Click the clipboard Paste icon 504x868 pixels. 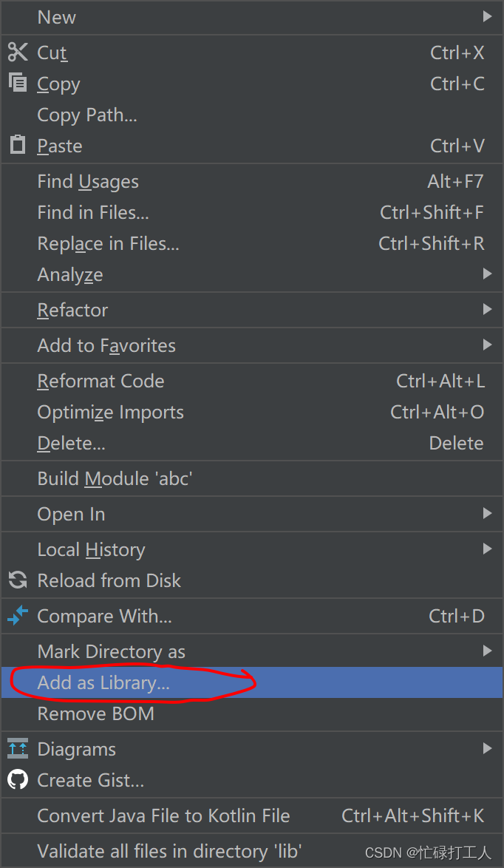[17, 145]
